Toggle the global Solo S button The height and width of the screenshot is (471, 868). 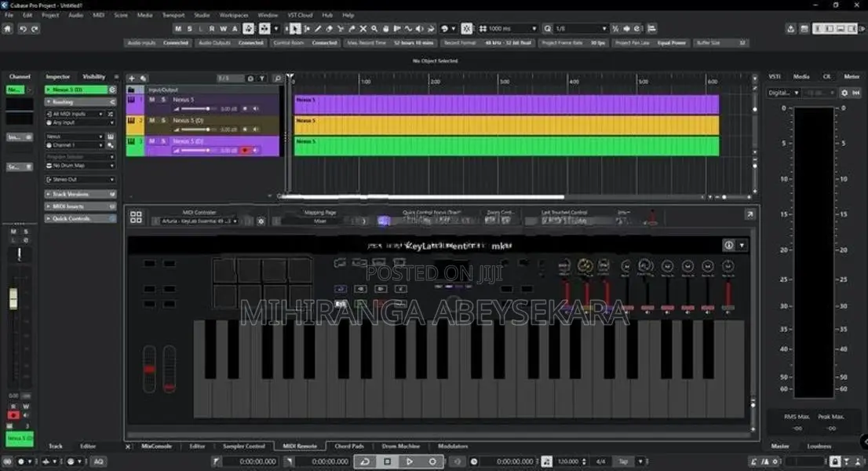[x=189, y=29]
